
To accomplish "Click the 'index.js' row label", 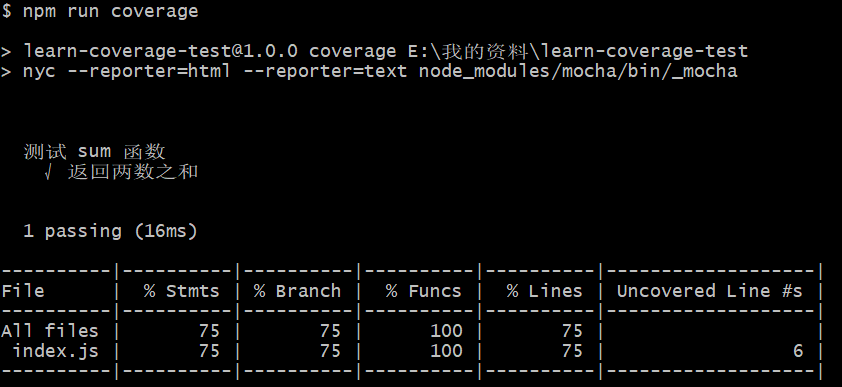I will (56, 351).
